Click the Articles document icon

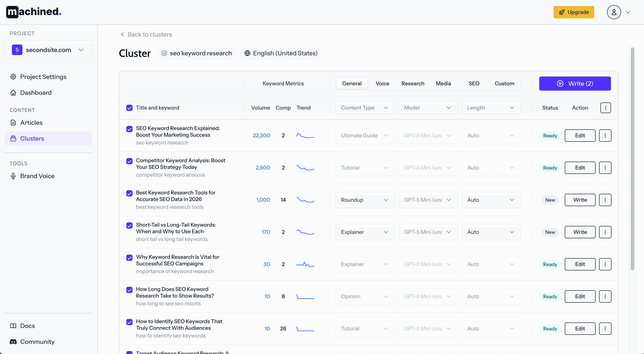(13, 122)
